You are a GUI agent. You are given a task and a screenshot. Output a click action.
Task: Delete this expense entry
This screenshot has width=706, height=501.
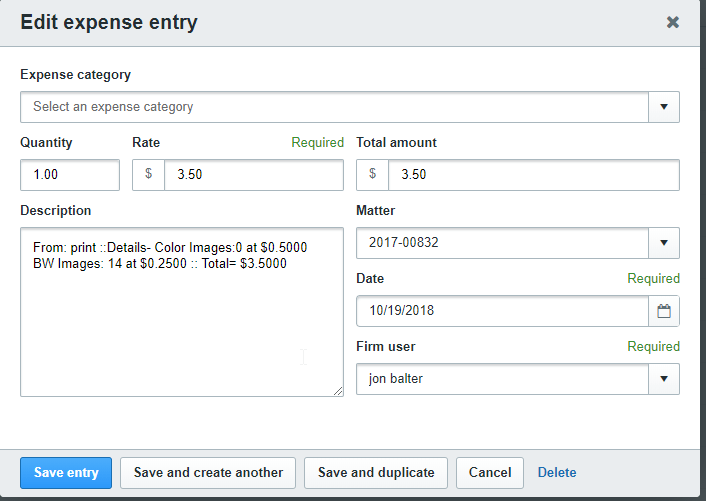pos(557,473)
